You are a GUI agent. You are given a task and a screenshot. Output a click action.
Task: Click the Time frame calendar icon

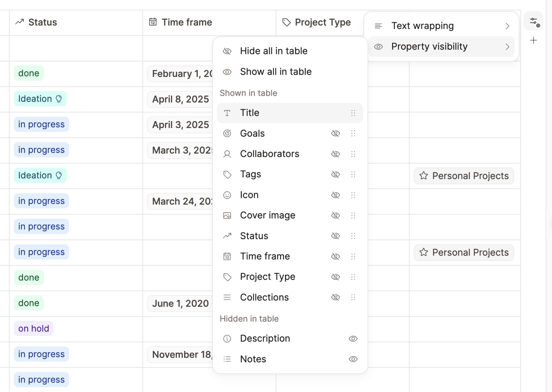[227, 256]
